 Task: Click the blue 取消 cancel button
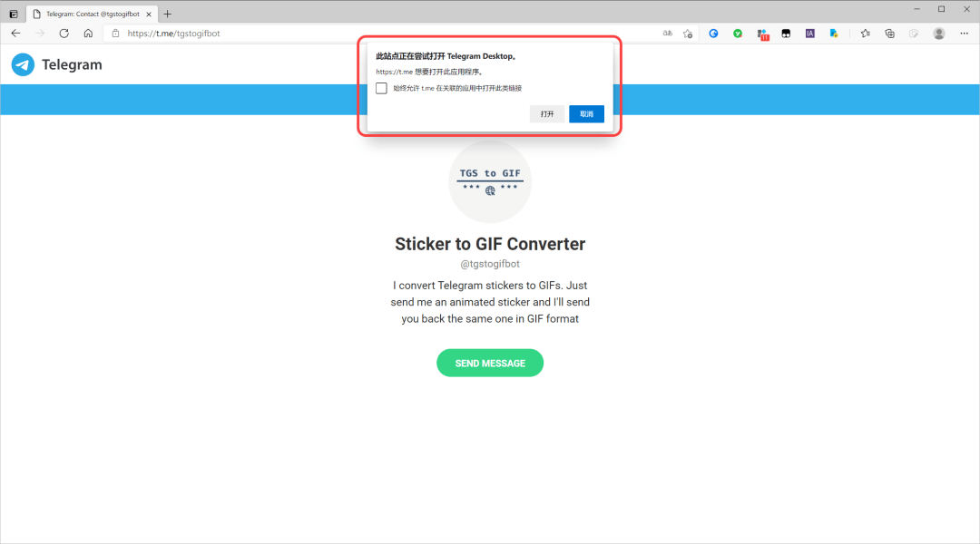click(x=586, y=113)
